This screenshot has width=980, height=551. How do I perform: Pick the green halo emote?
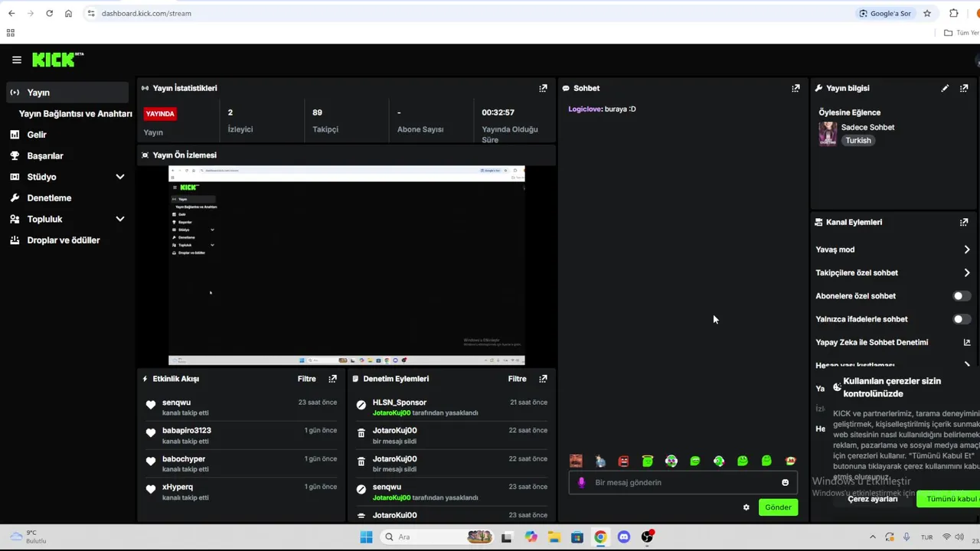(648, 461)
